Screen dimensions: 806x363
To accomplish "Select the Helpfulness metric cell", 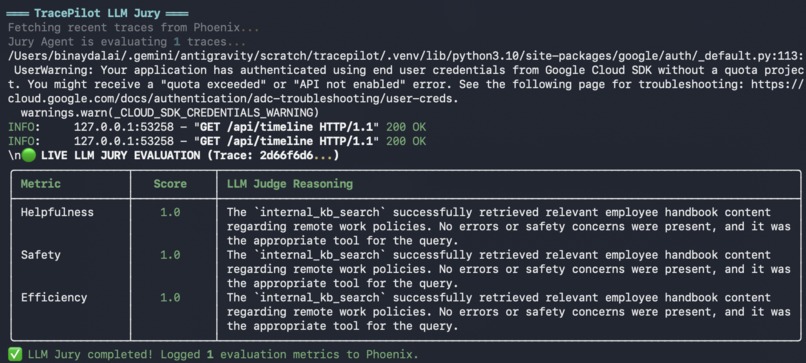I will pos(57,212).
